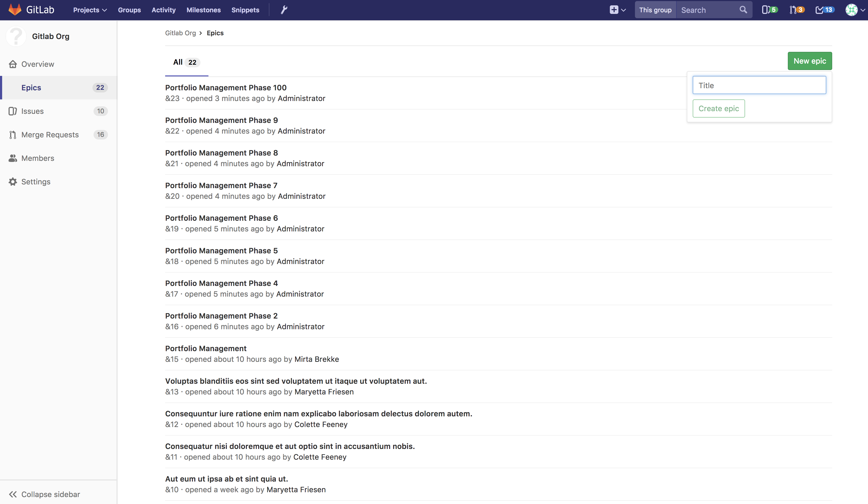Open epic Portfolio Management Phase 100
This screenshot has width=868, height=504.
pyautogui.click(x=226, y=87)
